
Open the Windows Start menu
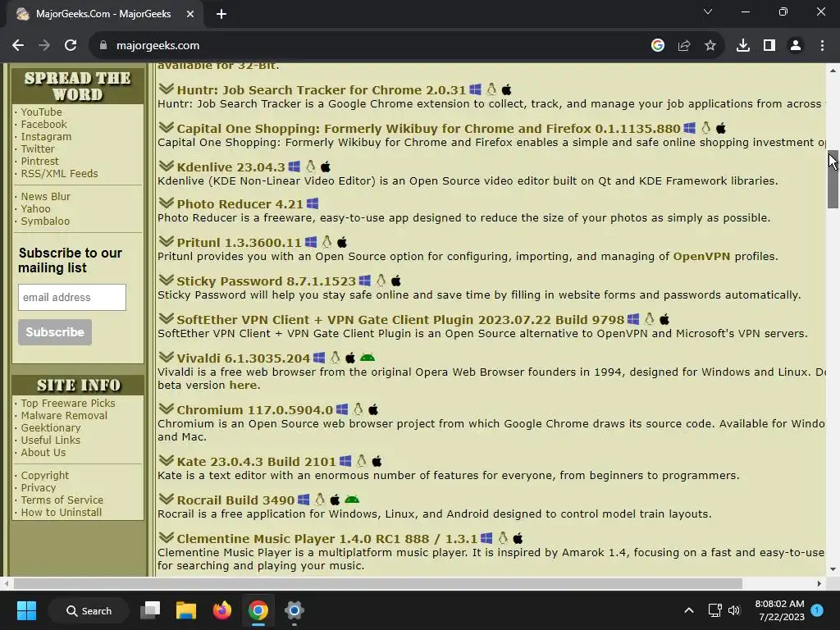pos(26,610)
